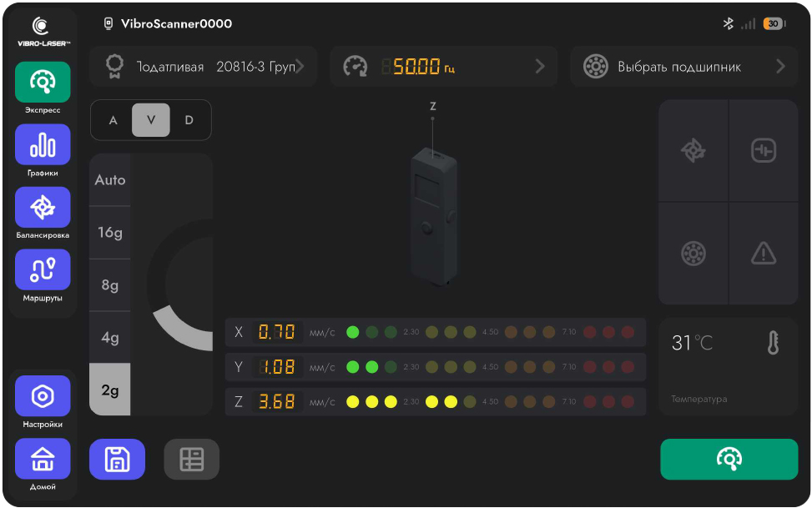This screenshot has width=812, height=508.
Task: Set the range to Auto
Action: pyautogui.click(x=110, y=179)
